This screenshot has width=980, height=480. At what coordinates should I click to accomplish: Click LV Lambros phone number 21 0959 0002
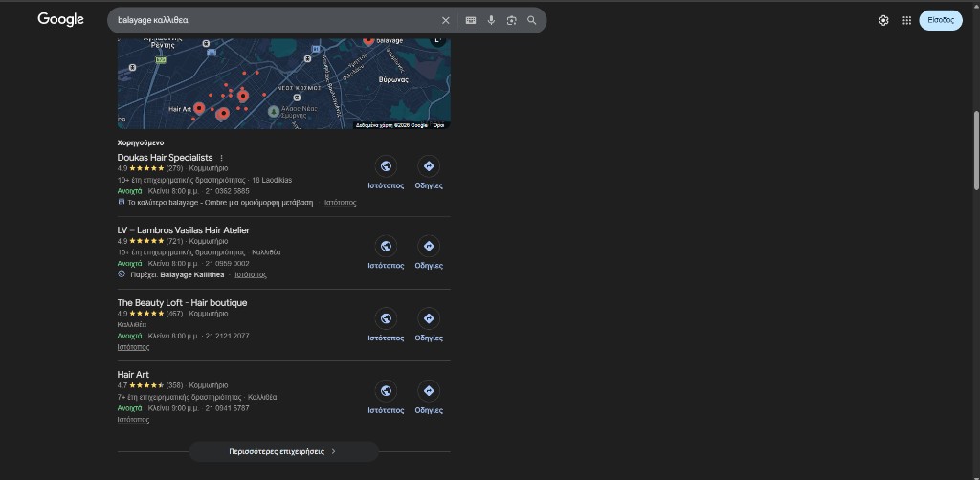(227, 263)
